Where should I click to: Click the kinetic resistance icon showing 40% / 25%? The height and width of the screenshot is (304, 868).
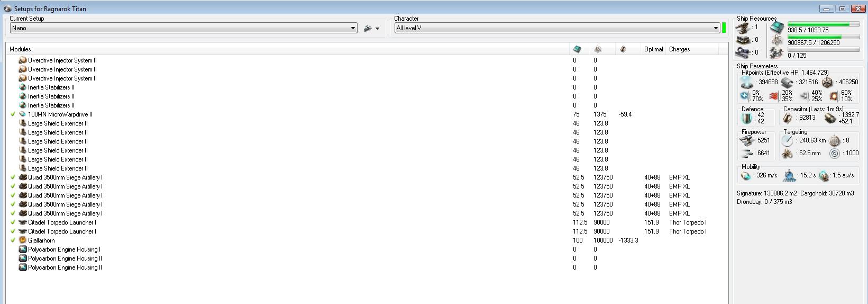(x=804, y=96)
